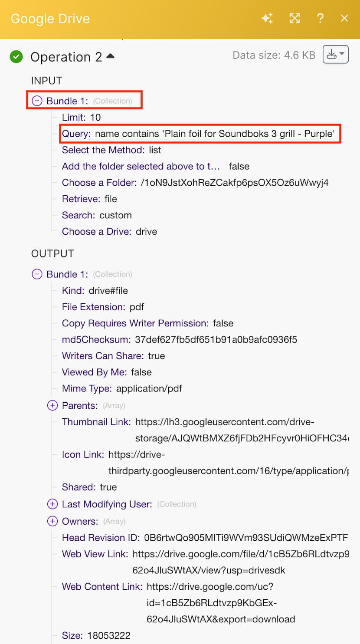This screenshot has height=644, width=360.
Task: Expand the Owners array
Action: click(52, 521)
